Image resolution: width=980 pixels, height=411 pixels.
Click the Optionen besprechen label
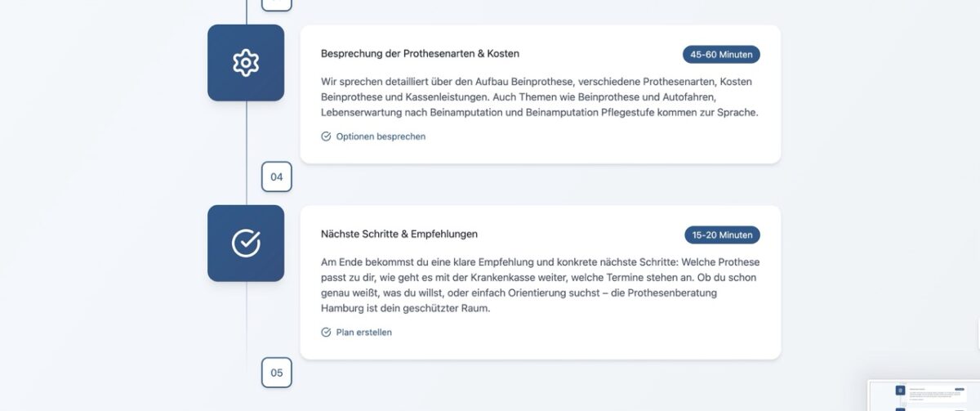381,136
